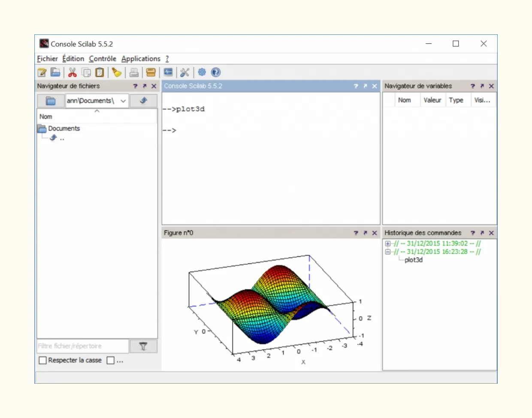The height and width of the screenshot is (418, 532).
Task: Open the Fichier menu
Action: tap(47, 59)
